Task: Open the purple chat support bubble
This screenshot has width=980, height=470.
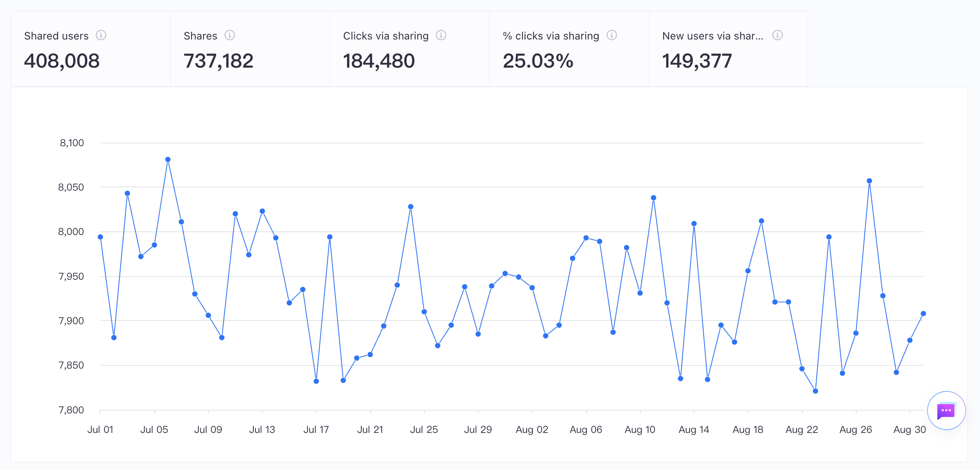Action: 946,411
